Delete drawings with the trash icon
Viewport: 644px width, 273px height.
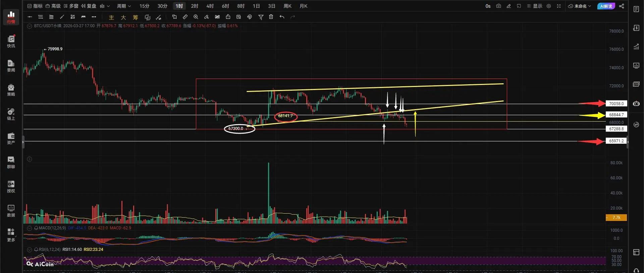[271, 17]
